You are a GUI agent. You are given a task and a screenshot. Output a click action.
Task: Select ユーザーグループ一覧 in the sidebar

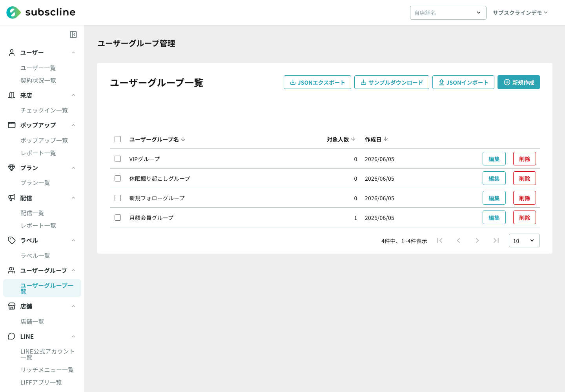[42, 288]
